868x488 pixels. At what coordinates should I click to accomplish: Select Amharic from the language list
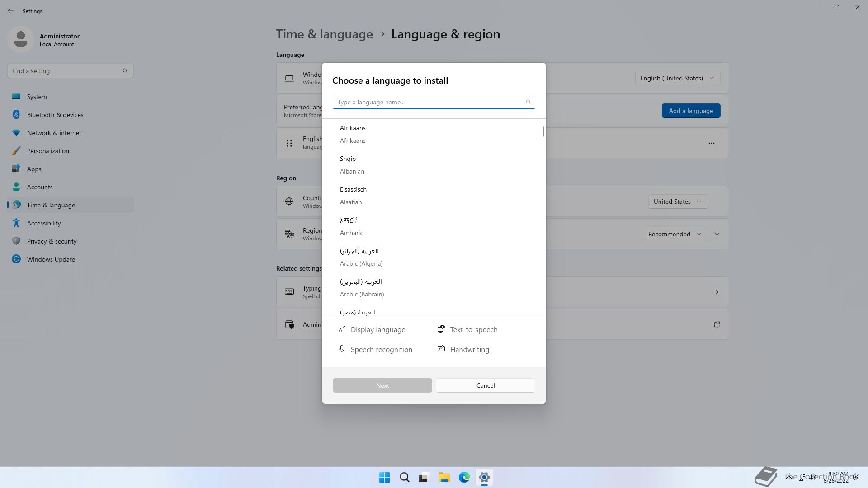[351, 226]
